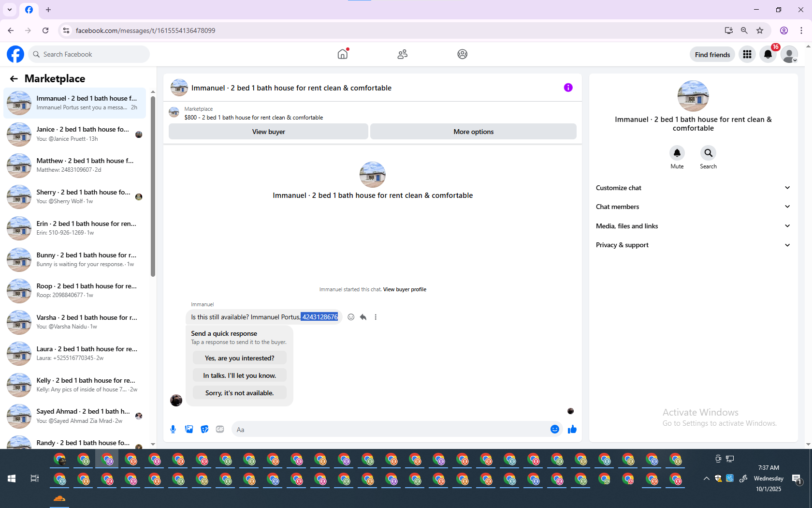Open the Roop conversation in the list

[75, 291]
